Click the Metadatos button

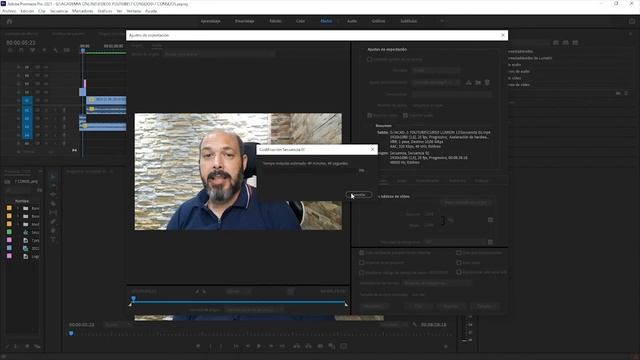coord(373,306)
